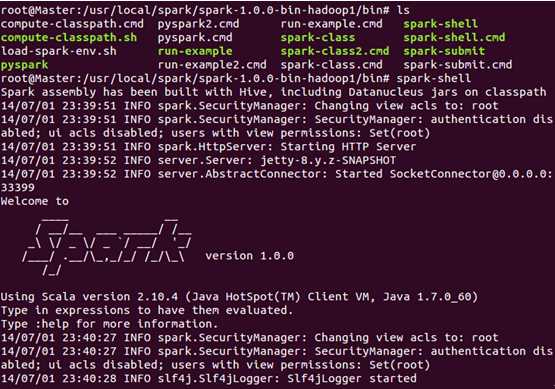
Task: Select load-spark-env.sh in the listing
Action: (59, 51)
